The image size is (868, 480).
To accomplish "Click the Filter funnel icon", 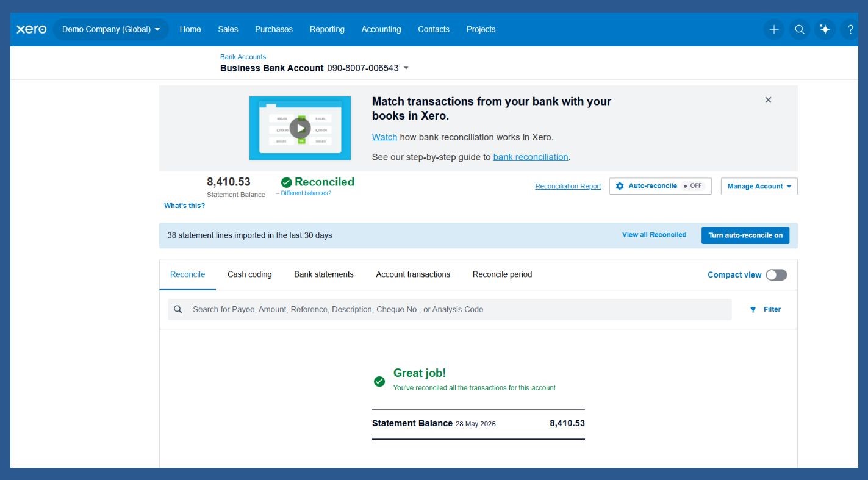I will pos(753,309).
